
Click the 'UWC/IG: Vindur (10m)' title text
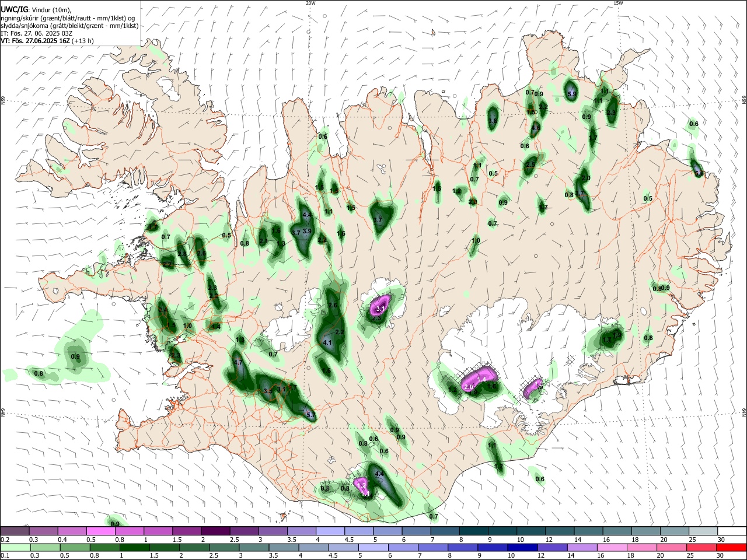coord(36,10)
